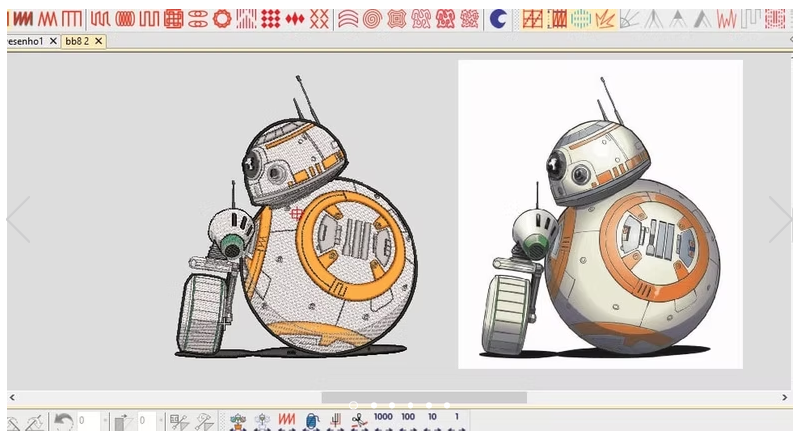Click the undo arrow icon in bottom toolbar
799x436 pixels.
point(64,421)
